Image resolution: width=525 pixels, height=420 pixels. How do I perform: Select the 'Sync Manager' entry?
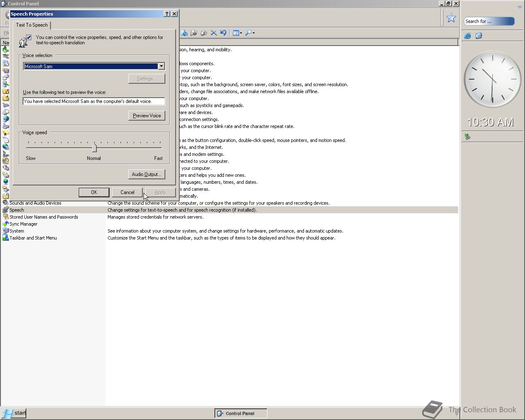(x=23, y=224)
